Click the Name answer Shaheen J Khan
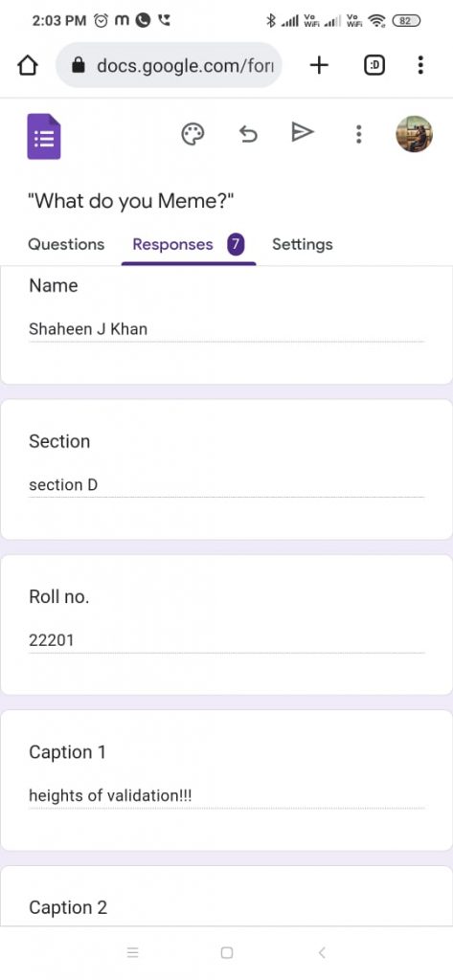 click(x=88, y=329)
